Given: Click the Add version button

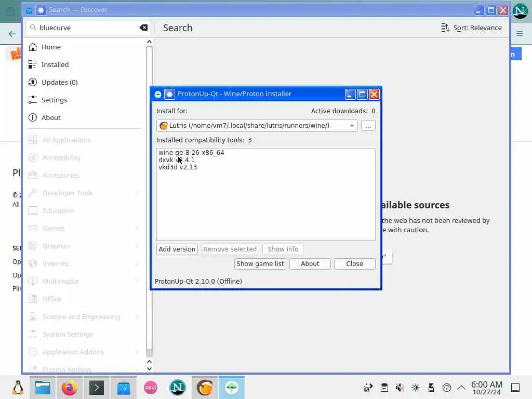Looking at the screenshot, I should click(x=177, y=249).
